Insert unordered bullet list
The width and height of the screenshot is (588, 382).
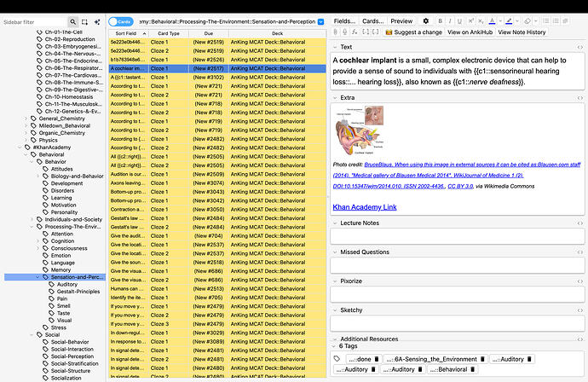[546, 21]
